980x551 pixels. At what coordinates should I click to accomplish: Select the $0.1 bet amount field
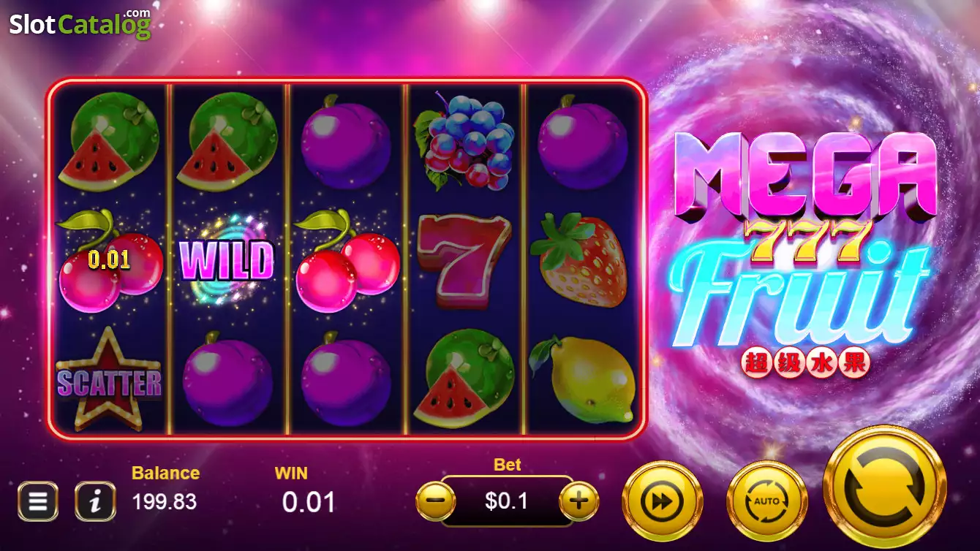coord(507,501)
